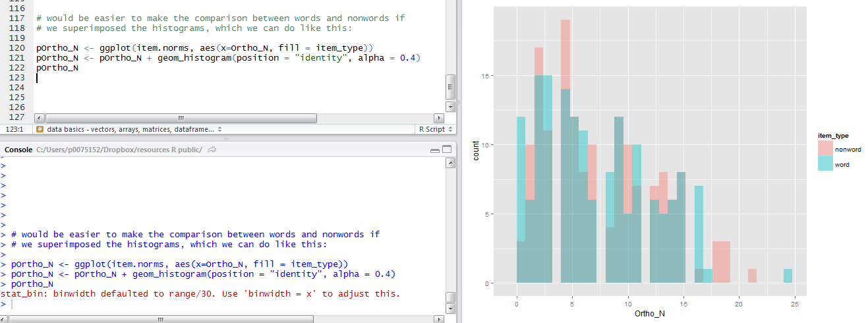This screenshot has height=323, width=868.
Task: Click the orange section marker icon
Action: tap(40, 130)
